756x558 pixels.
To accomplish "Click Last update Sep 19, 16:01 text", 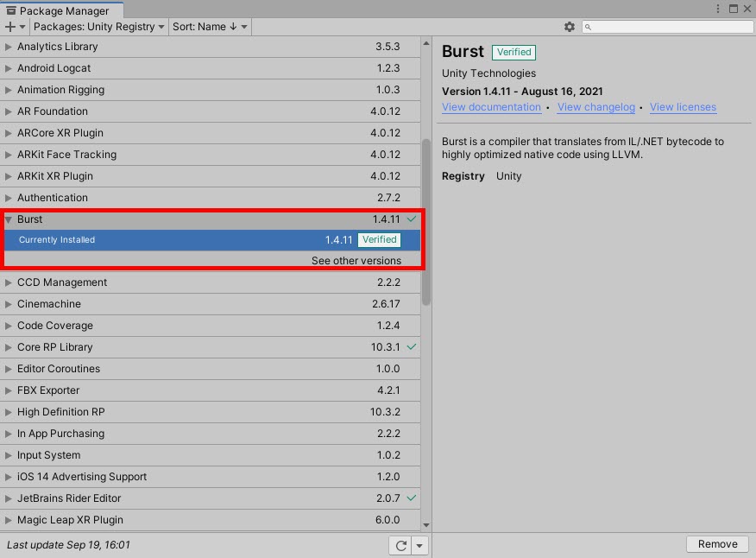I will pyautogui.click(x=68, y=545).
